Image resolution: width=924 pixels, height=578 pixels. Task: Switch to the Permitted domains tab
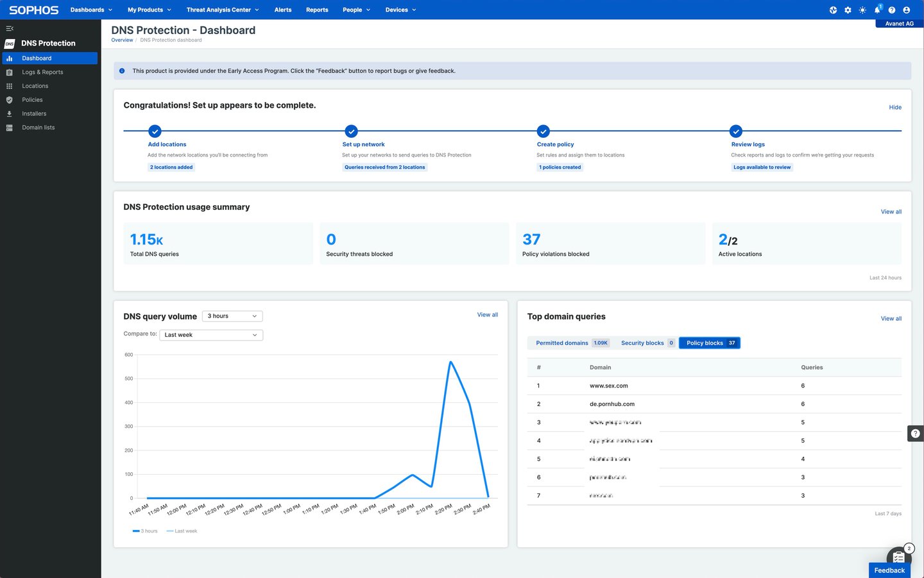(571, 343)
